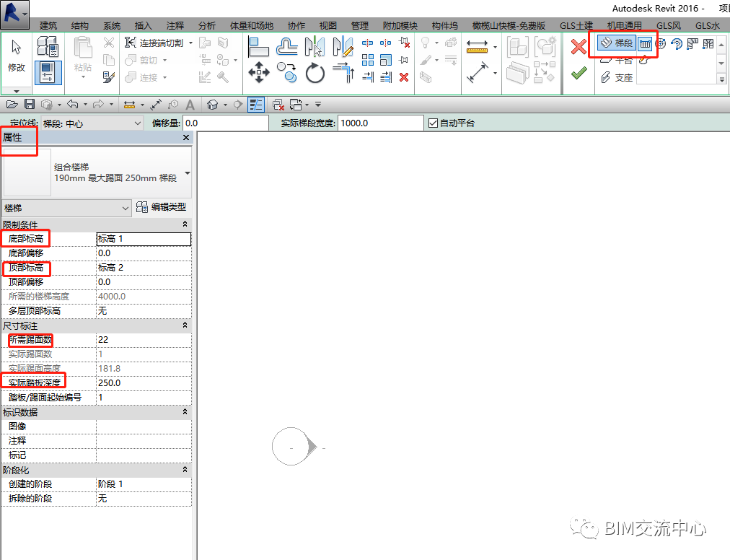Select the 修改 modify arrow tool
The height and width of the screenshot is (560, 730).
tap(17, 56)
